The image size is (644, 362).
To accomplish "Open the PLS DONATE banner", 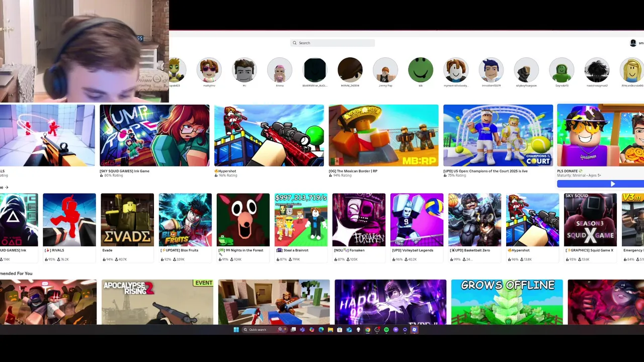I will [601, 135].
